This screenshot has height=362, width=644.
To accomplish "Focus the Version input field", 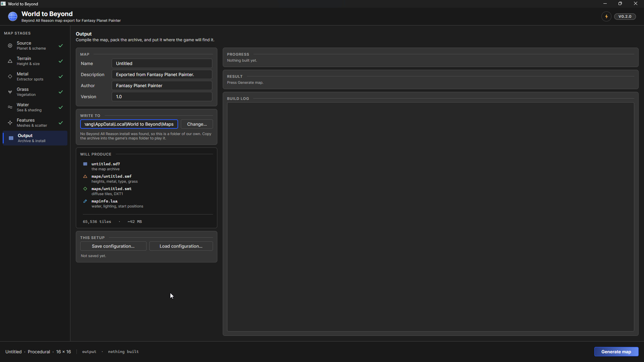I will [x=162, y=97].
